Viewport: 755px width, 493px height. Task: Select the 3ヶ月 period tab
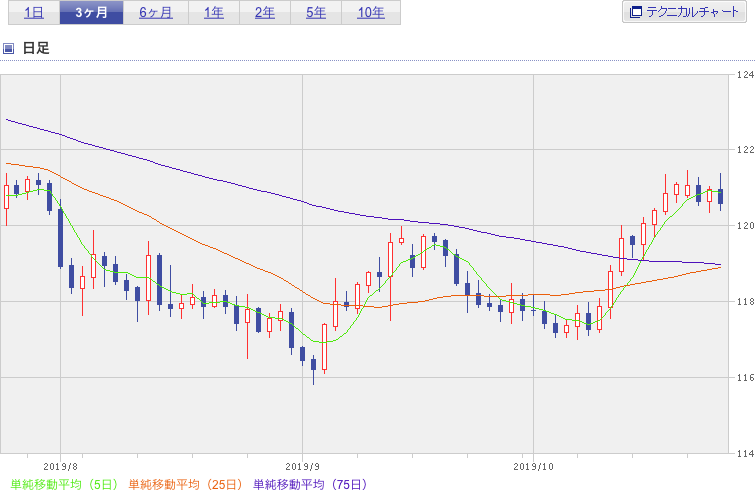point(91,13)
